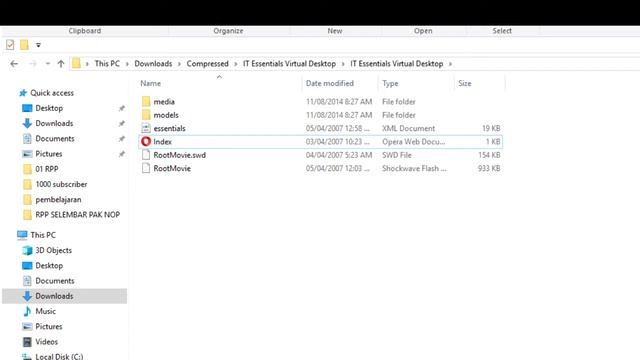This screenshot has width=640, height=360.
Task: Click Desktop icon under This PC
Action: tap(27, 266)
